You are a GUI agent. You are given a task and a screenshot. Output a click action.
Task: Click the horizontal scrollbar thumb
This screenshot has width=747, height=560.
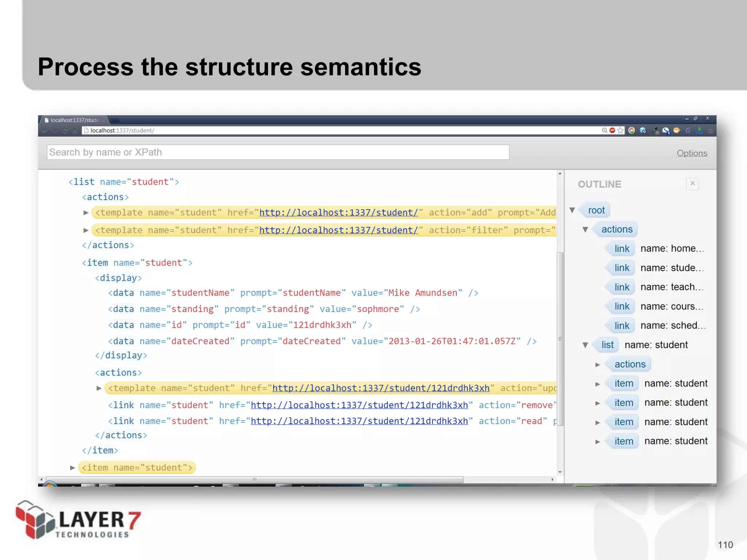(254, 480)
